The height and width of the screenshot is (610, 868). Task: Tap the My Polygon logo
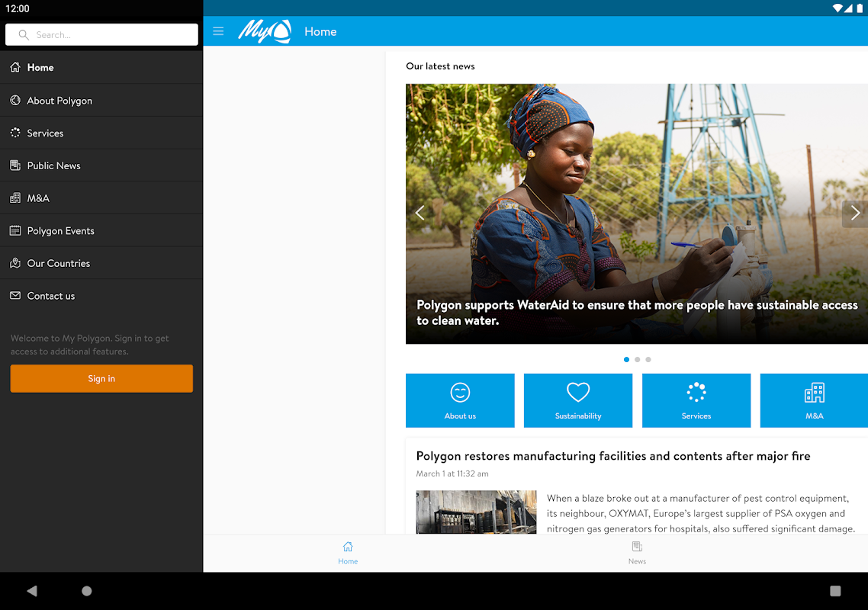[x=265, y=31]
